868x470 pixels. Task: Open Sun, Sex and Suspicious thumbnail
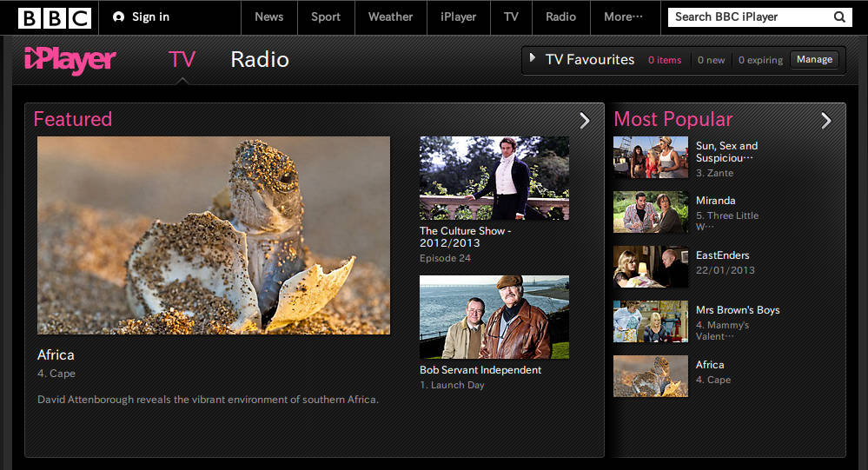pos(651,157)
